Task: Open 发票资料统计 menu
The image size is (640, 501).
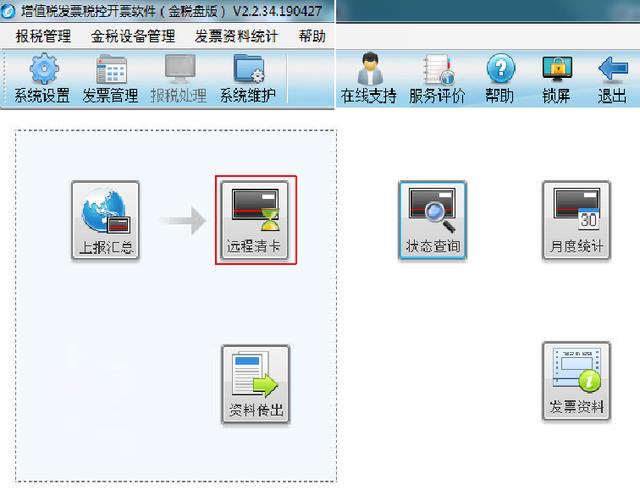Action: [236, 36]
